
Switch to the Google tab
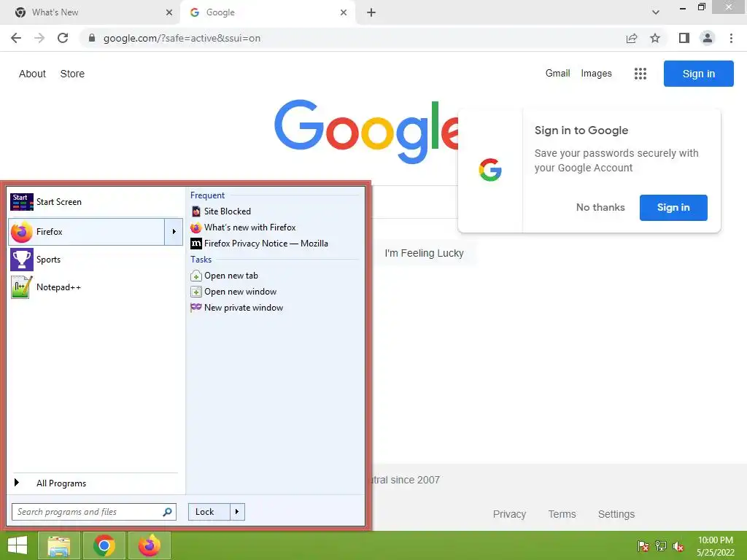pyautogui.click(x=268, y=12)
